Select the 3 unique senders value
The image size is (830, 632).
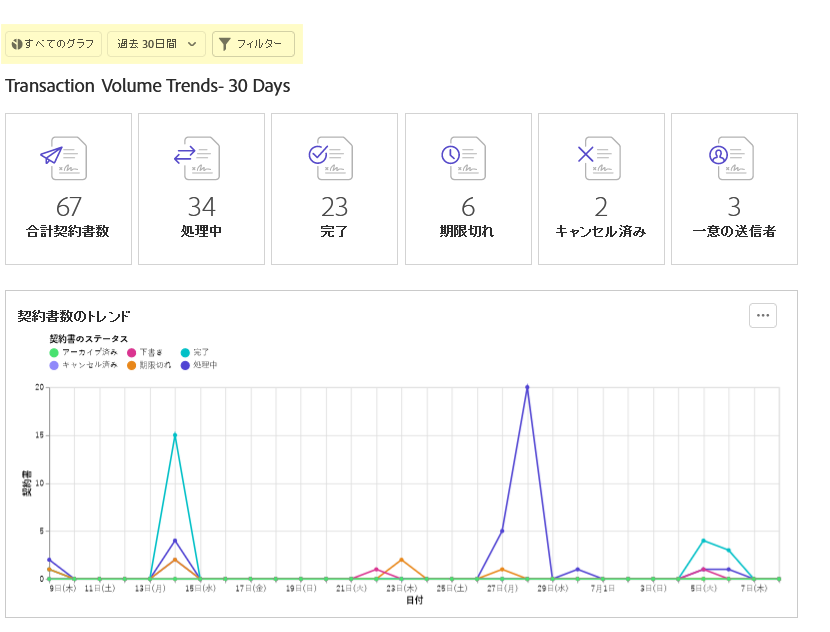pyautogui.click(x=734, y=207)
